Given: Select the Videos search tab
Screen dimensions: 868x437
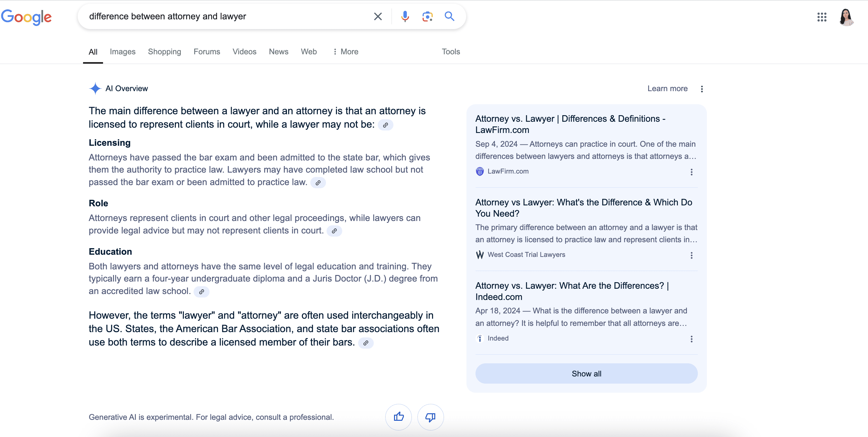Looking at the screenshot, I should [x=244, y=51].
